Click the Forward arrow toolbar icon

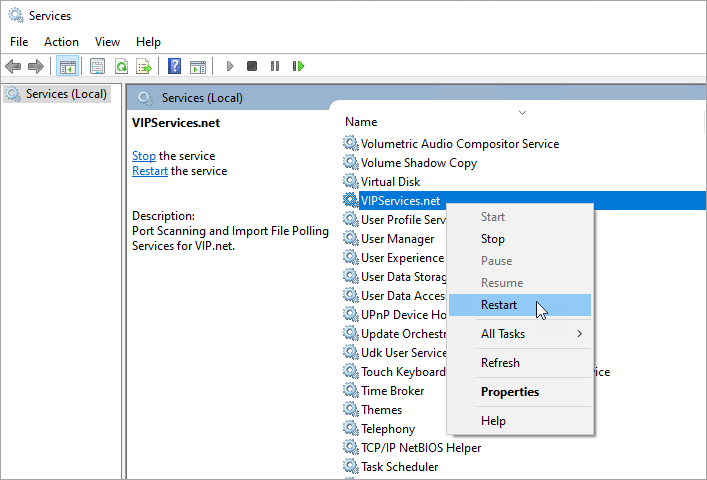[x=36, y=67]
